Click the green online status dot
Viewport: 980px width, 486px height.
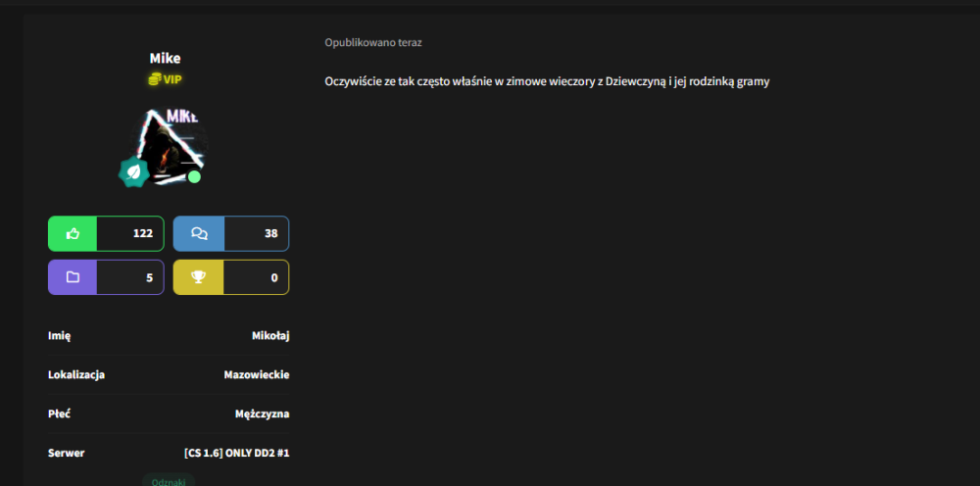tap(194, 176)
